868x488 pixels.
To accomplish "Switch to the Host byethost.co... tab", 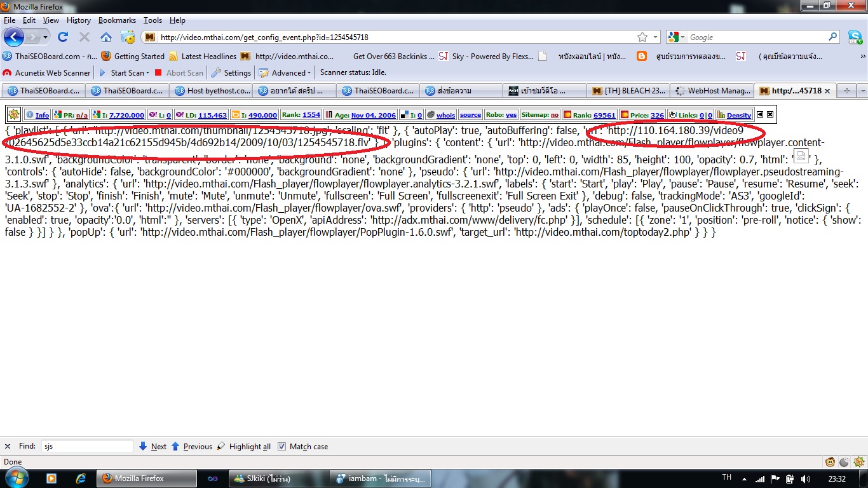I will point(212,91).
